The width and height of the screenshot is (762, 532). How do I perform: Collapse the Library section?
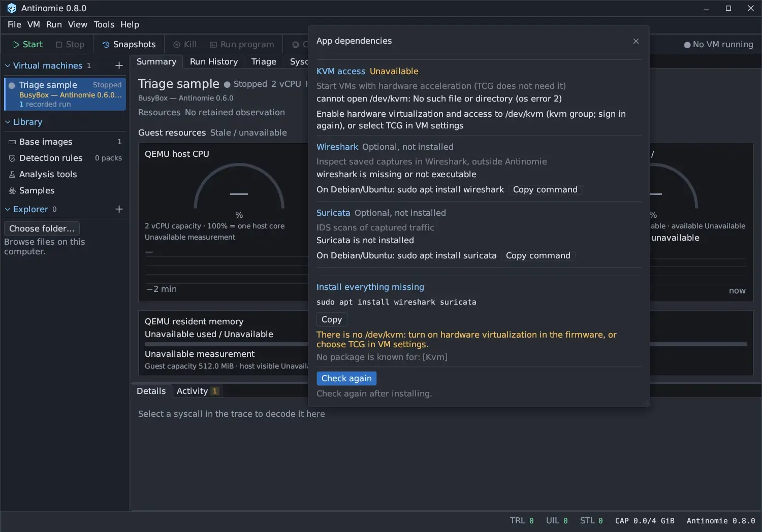(8, 122)
